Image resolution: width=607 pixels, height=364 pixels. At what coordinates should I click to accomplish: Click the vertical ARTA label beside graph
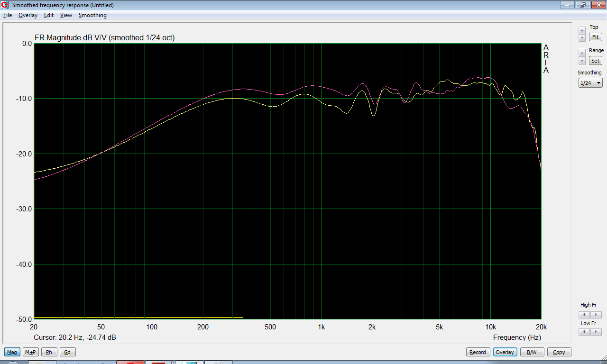(x=546, y=59)
